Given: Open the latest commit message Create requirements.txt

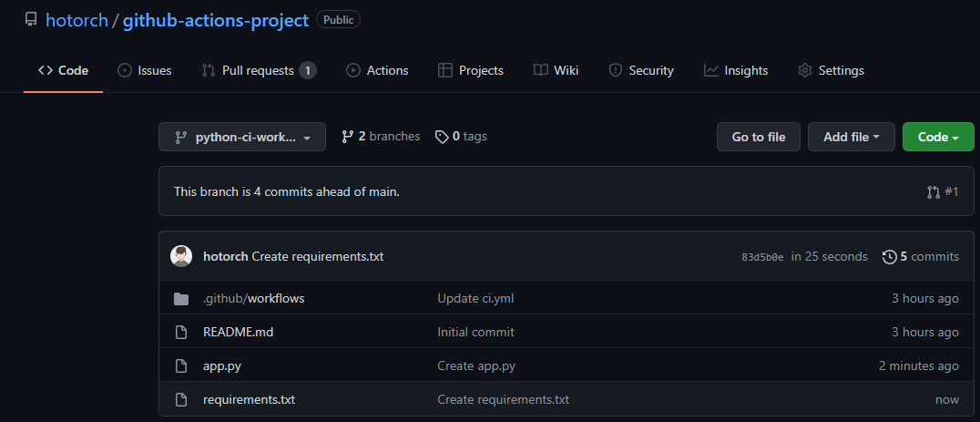Looking at the screenshot, I should tap(318, 256).
